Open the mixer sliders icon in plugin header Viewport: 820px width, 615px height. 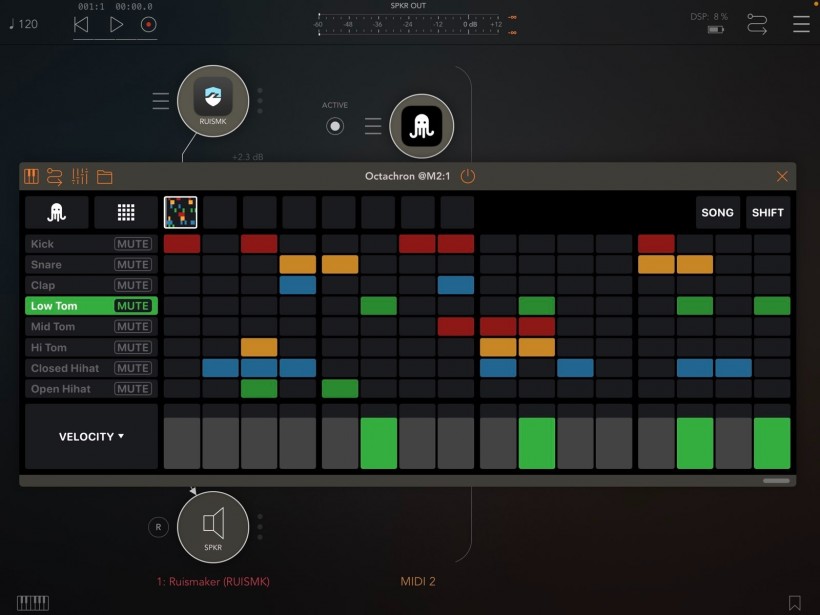80,177
